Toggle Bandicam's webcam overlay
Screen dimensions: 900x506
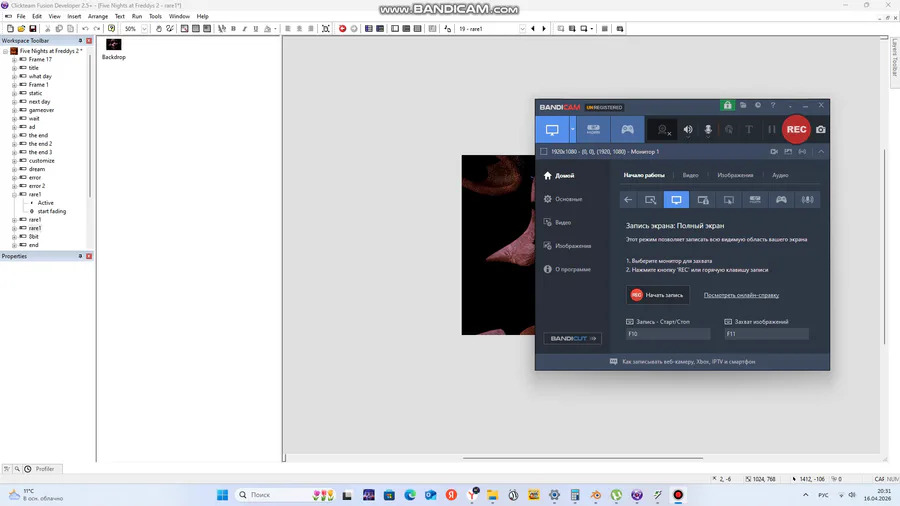[x=663, y=130]
